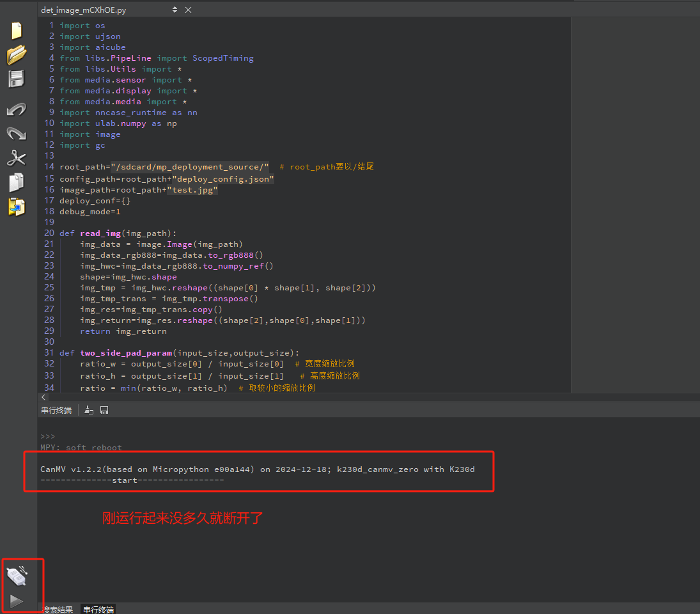The height and width of the screenshot is (614, 700).
Task: Clear the serial terminal with broom icon
Action: click(89, 410)
